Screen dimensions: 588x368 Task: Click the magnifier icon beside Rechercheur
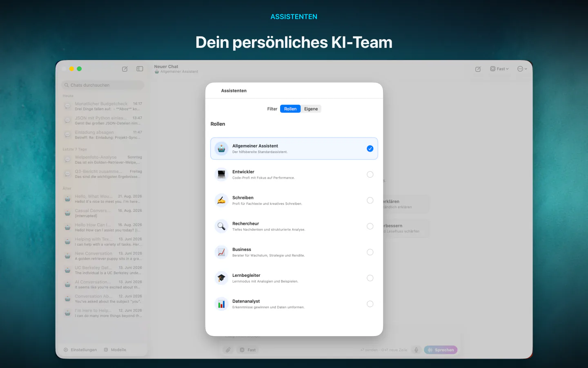click(221, 226)
